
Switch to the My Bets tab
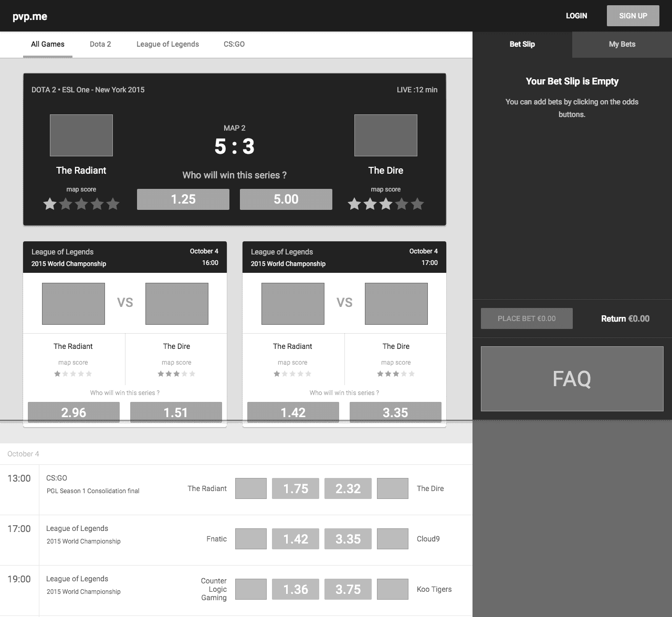point(622,45)
